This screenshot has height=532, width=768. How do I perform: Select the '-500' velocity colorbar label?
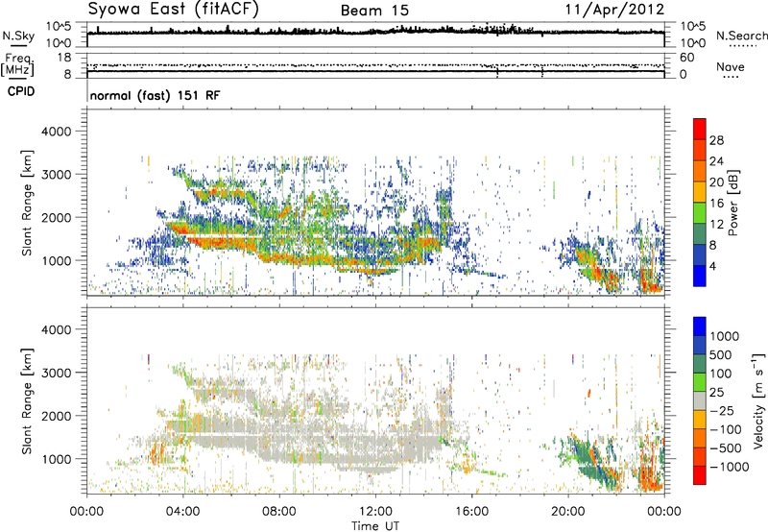(x=726, y=447)
